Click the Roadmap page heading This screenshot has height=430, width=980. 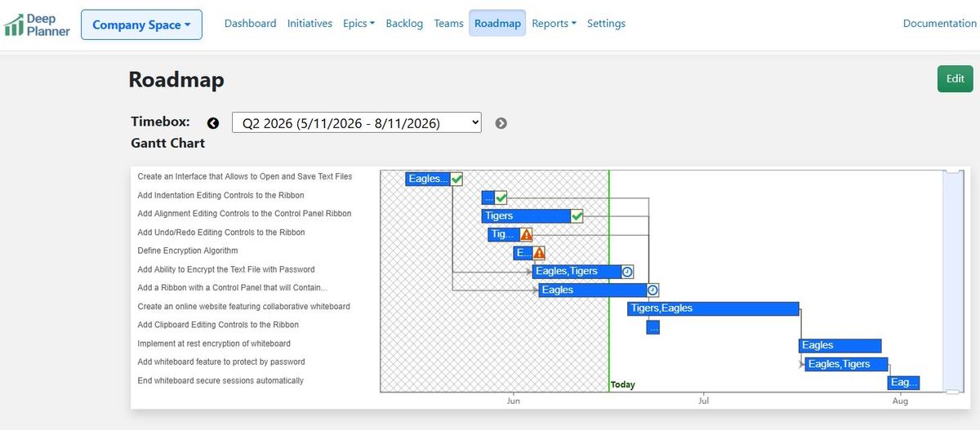pyautogui.click(x=176, y=80)
